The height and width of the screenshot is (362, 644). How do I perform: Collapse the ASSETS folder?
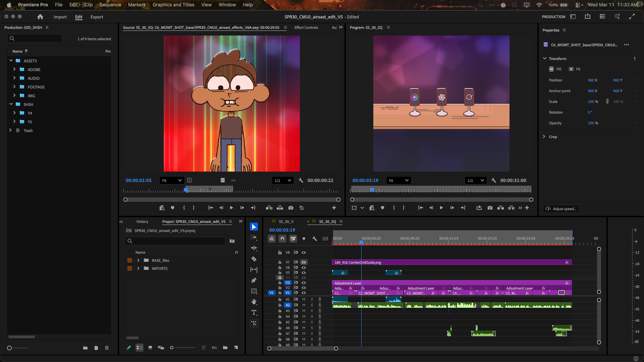click(x=11, y=61)
